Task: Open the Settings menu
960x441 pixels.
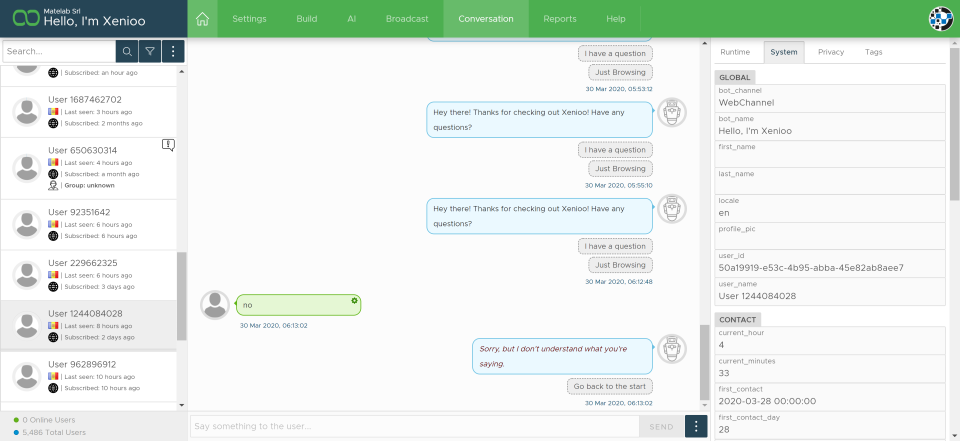Action: pyautogui.click(x=249, y=18)
